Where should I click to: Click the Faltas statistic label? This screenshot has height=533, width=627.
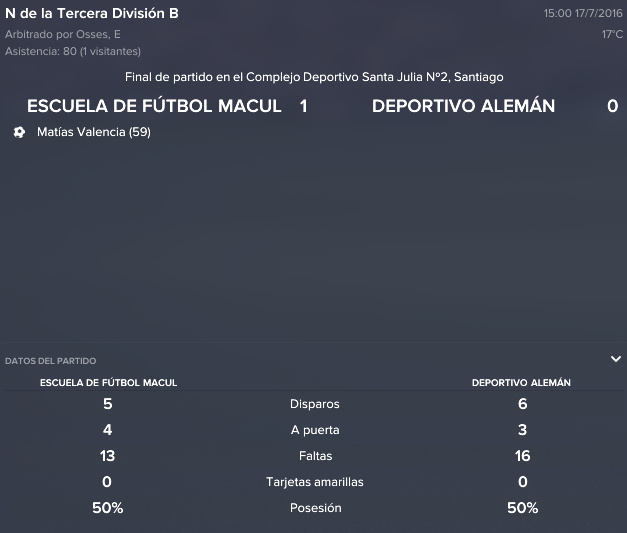pos(315,456)
